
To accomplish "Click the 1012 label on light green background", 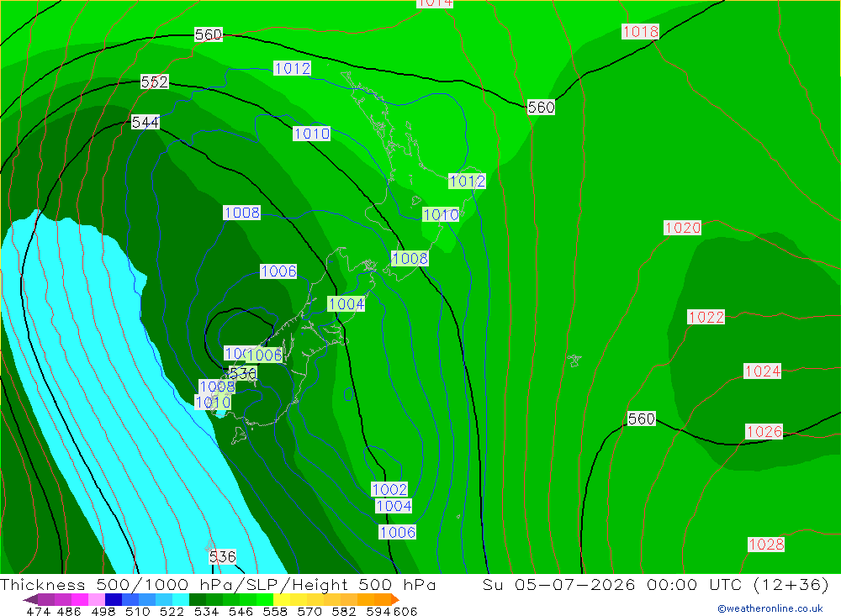I will coord(467,182).
